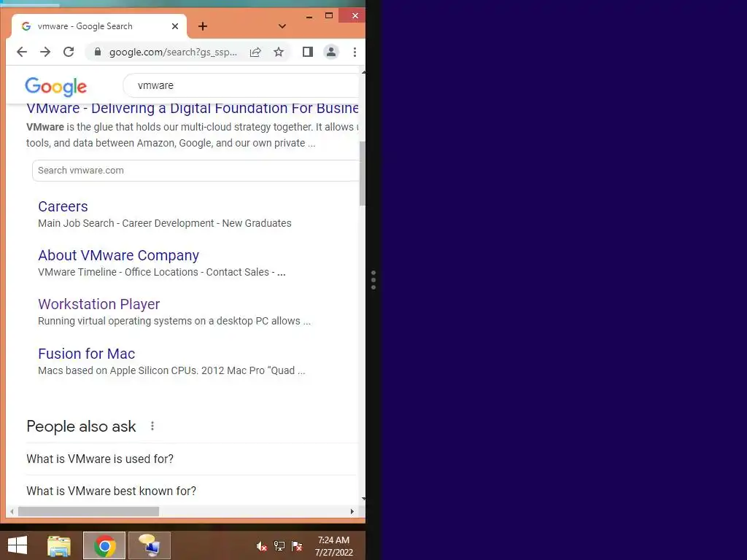Click the forward navigation arrow

pyautogui.click(x=45, y=52)
